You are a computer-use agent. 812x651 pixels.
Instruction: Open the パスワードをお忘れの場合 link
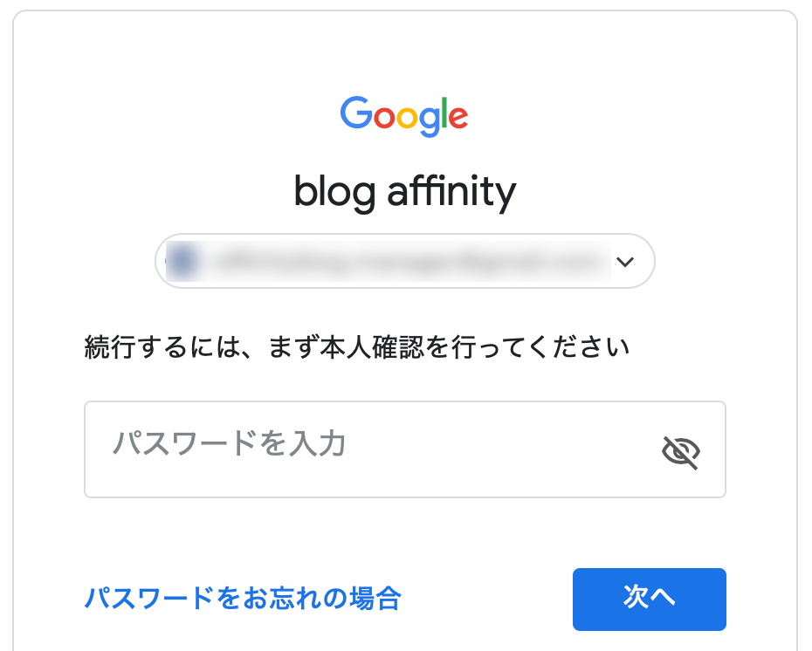[243, 599]
